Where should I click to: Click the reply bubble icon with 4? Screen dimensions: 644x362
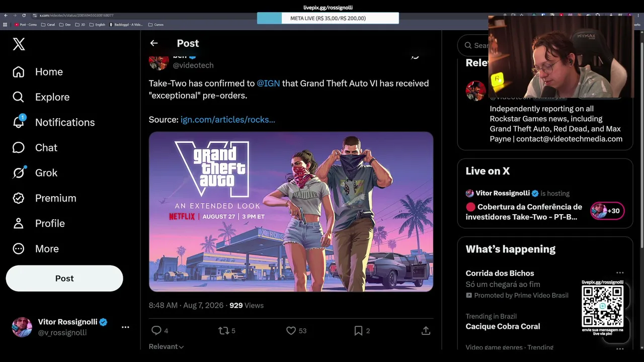pos(156,330)
